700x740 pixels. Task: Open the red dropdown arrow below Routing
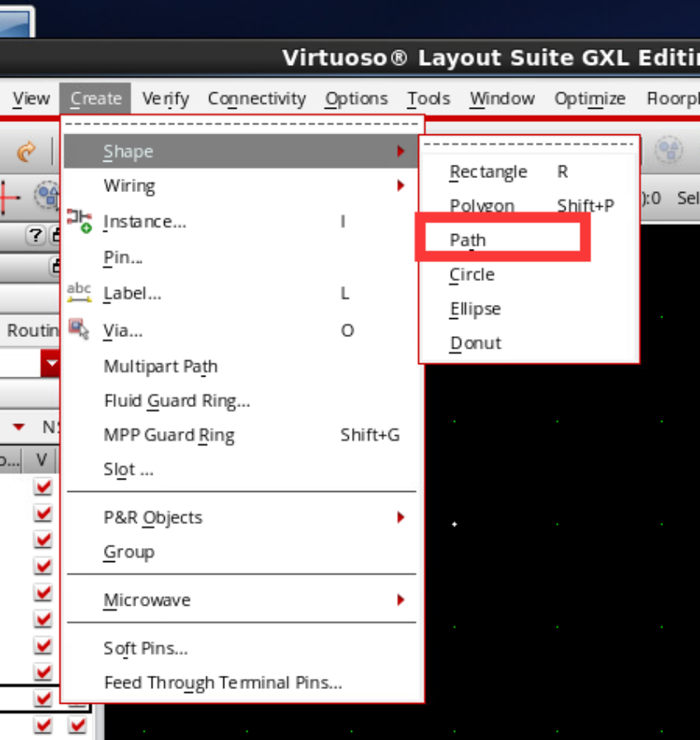coord(50,363)
